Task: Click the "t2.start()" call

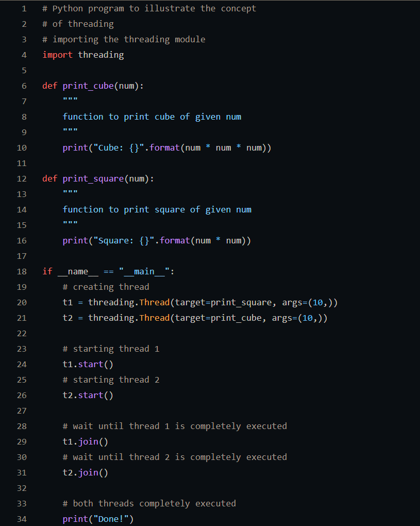Action: 88,395
